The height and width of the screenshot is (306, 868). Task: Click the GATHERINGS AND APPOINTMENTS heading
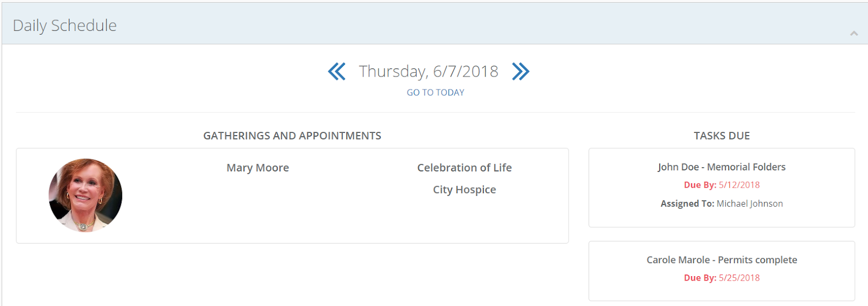[292, 136]
